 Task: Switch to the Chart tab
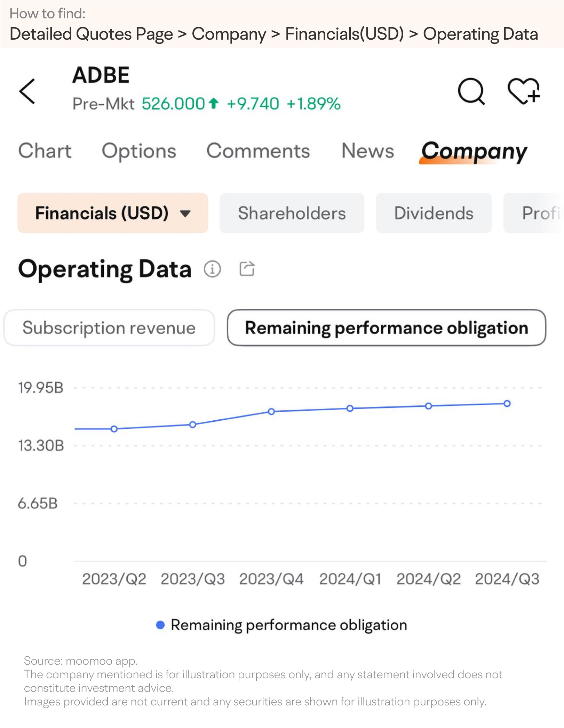(45, 151)
